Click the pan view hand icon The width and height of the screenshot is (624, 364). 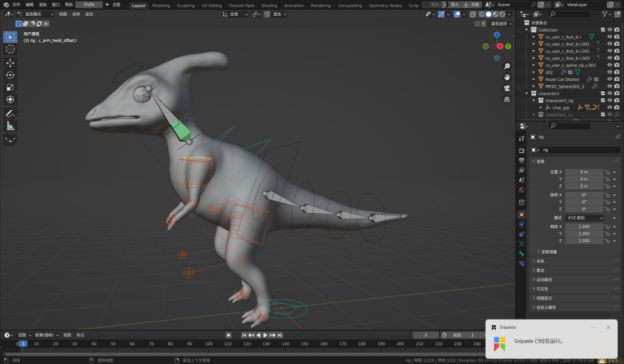[x=506, y=77]
